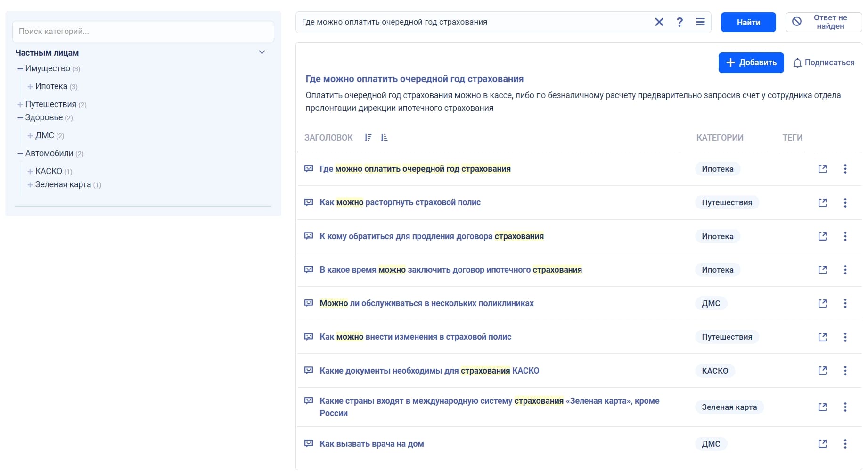Sort titles in descending order
This screenshot has height=474, width=868.
tap(368, 138)
